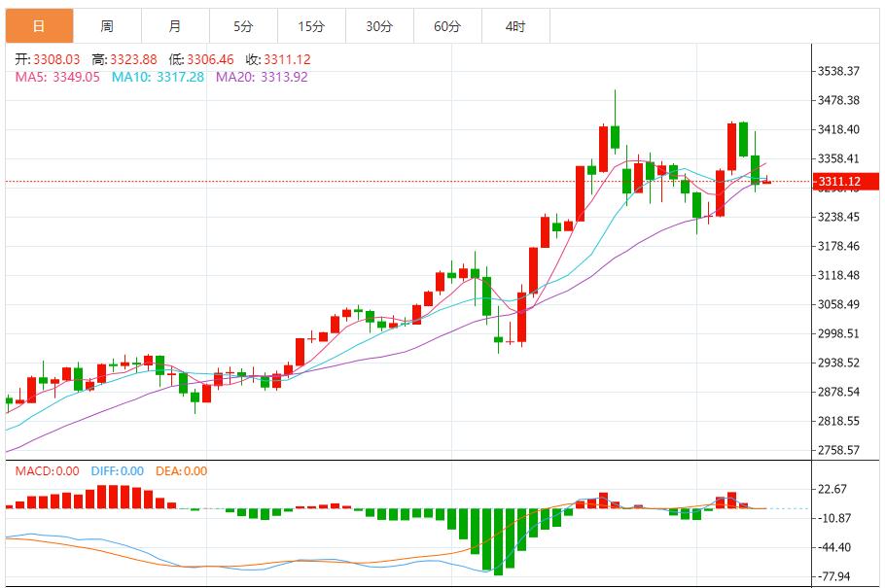Open the 60分 chart tab
The width and height of the screenshot is (885, 588).
[x=447, y=26]
